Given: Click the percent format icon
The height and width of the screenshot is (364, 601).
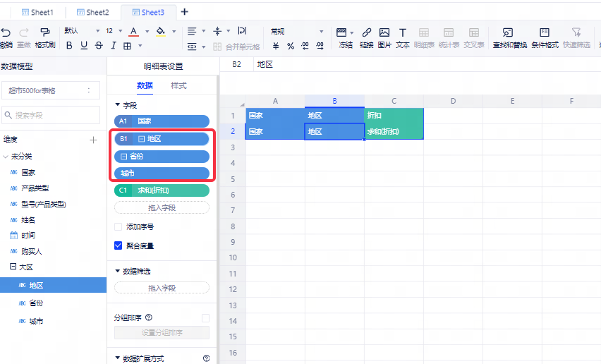Looking at the screenshot, I should [x=290, y=46].
